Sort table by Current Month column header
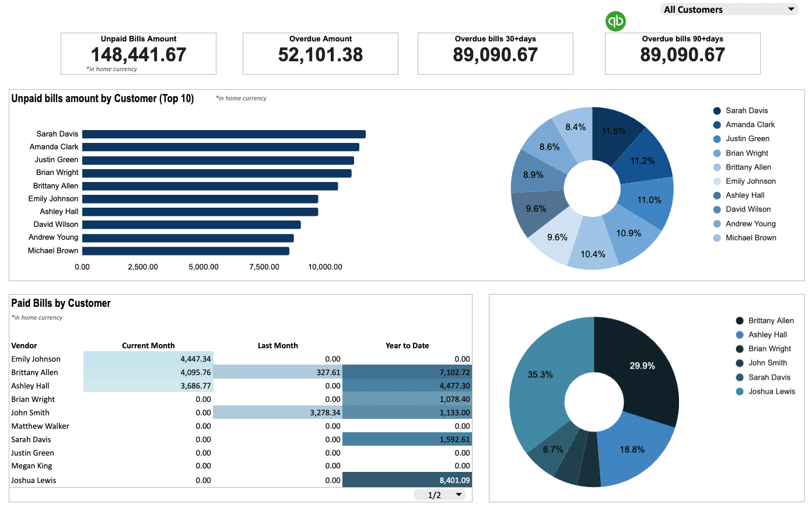This screenshot has height=511, width=812. pos(148,345)
